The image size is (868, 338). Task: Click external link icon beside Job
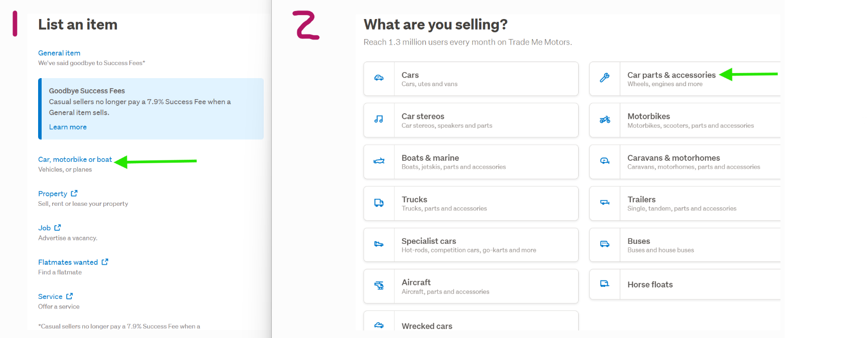pyautogui.click(x=58, y=227)
